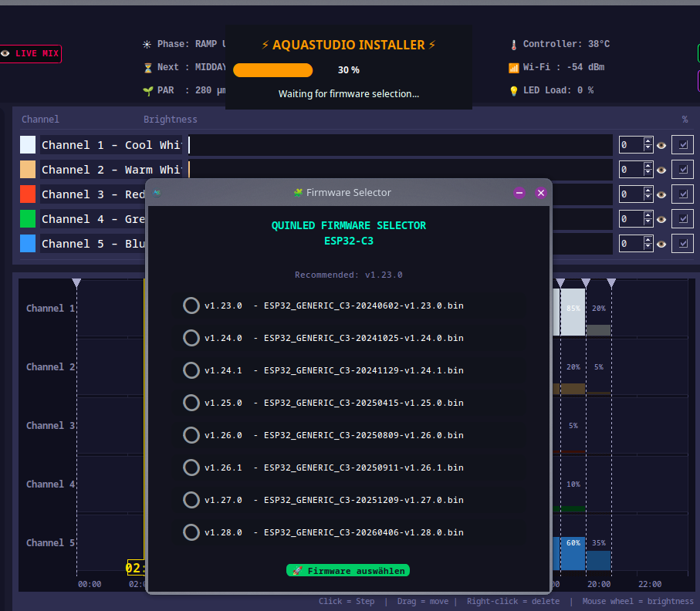Click Channel 1 20% timeline step block
The height and width of the screenshot is (611, 700).
pyautogui.click(x=599, y=330)
